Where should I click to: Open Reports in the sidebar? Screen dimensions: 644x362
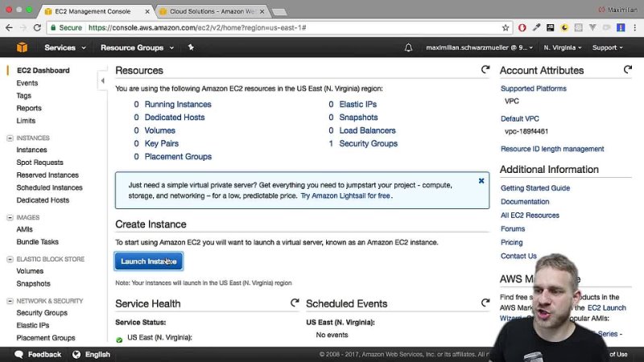[x=29, y=108]
